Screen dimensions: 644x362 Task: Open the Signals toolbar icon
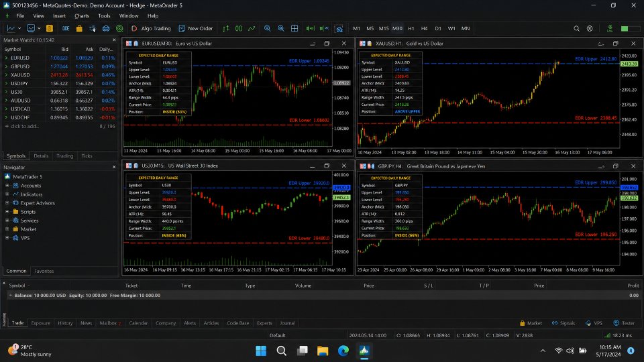pyautogui.click(x=93, y=28)
